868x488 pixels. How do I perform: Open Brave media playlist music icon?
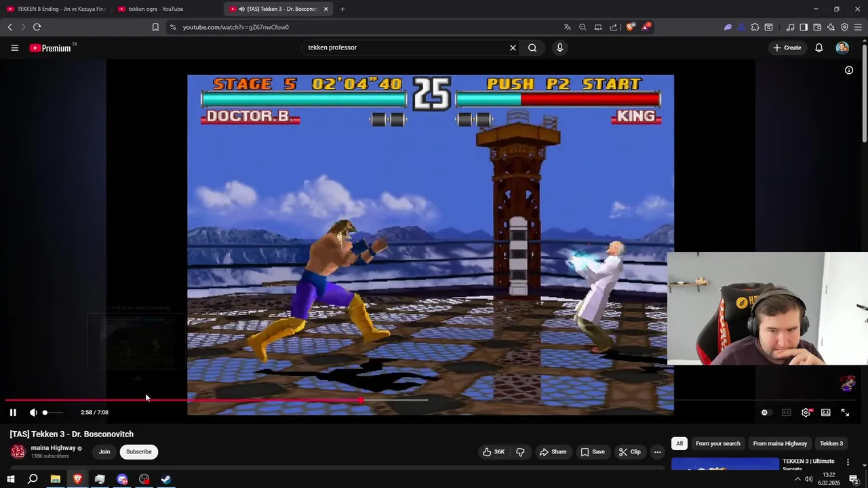pyautogui.click(x=790, y=27)
